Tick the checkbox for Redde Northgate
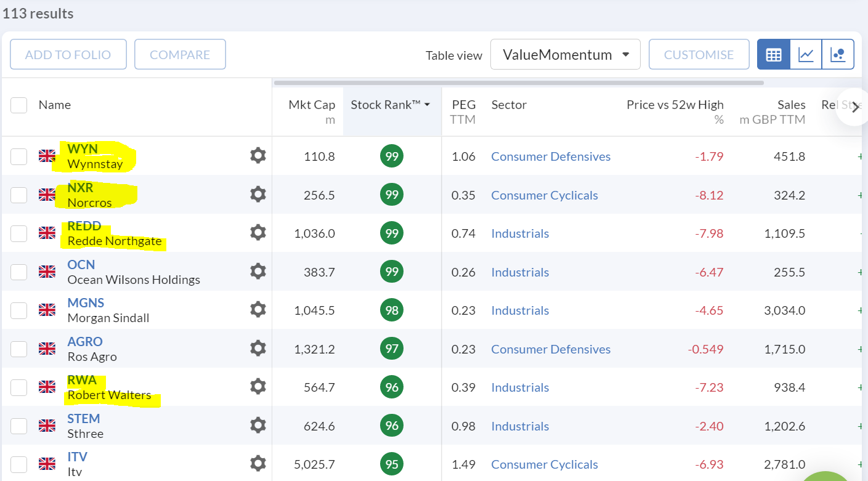868x481 pixels. click(x=18, y=233)
